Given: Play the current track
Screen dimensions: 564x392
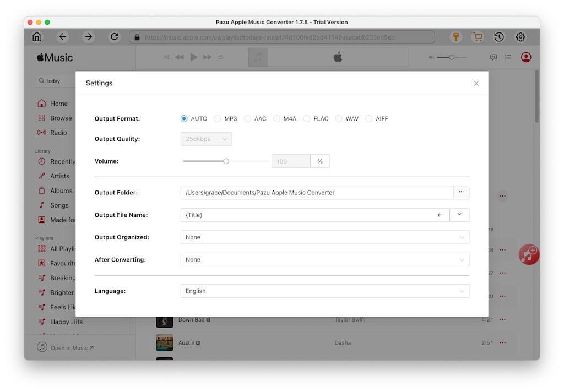Looking at the screenshot, I should tap(193, 57).
